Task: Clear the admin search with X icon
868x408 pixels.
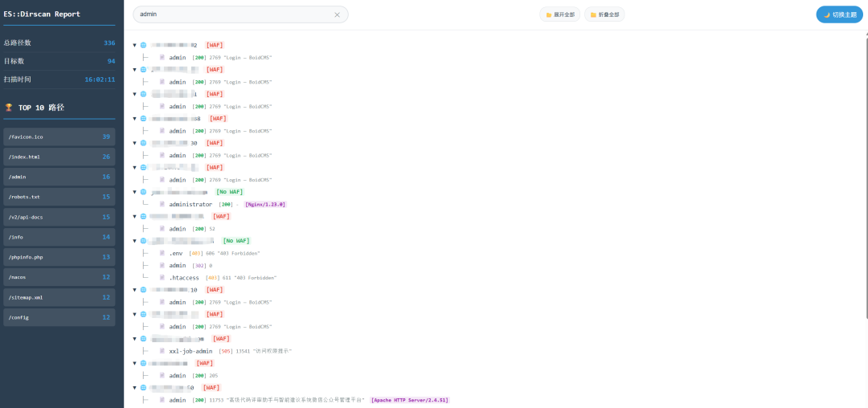Action: coord(337,15)
